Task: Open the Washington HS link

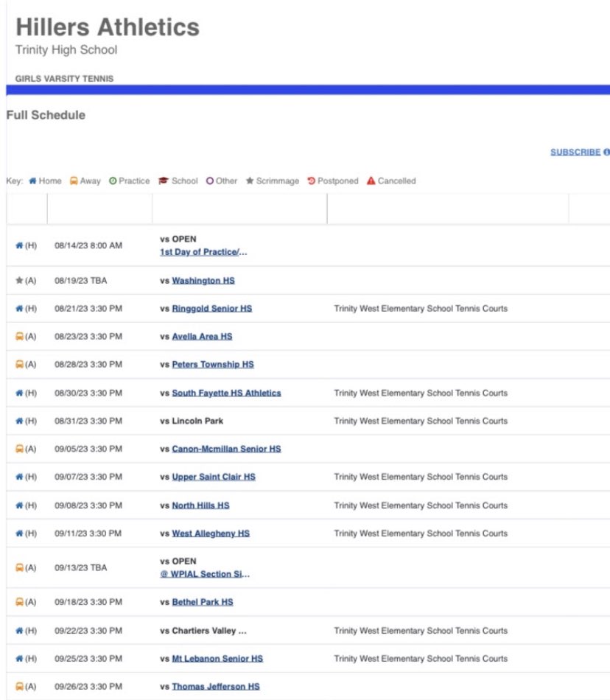Action: pyautogui.click(x=203, y=281)
